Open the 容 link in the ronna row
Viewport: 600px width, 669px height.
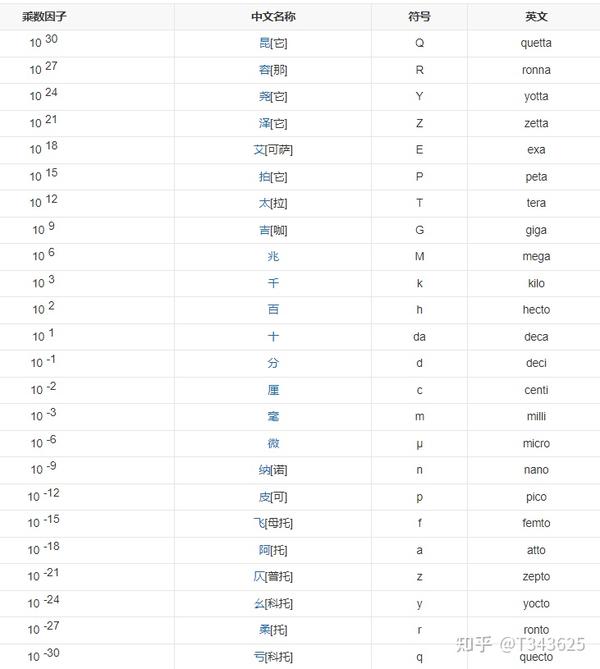tap(264, 70)
